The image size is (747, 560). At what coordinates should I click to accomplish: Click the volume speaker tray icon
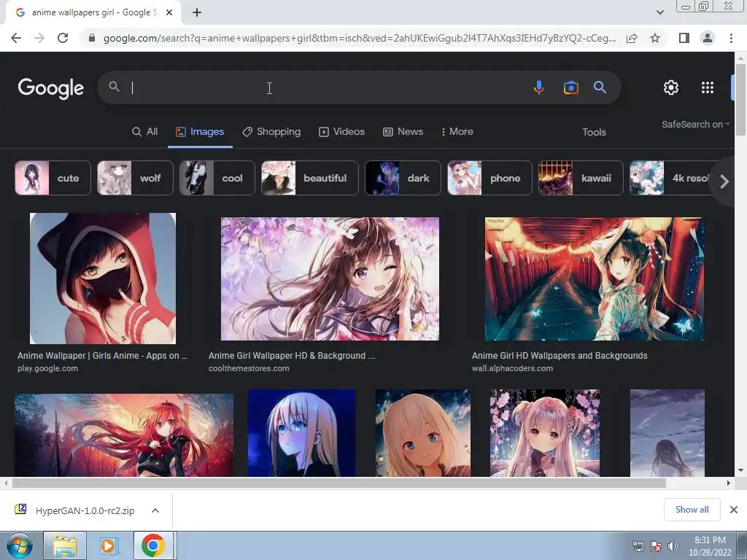673,546
